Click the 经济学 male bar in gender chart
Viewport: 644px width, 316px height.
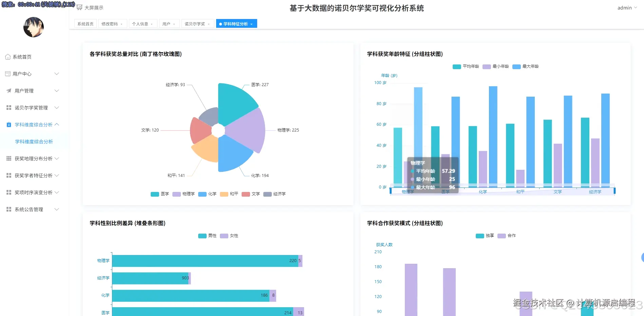coord(150,278)
